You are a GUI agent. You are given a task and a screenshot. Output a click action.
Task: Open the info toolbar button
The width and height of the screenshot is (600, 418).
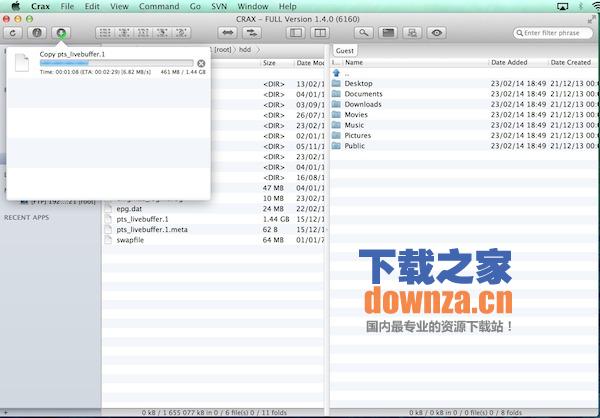pyautogui.click(x=37, y=33)
